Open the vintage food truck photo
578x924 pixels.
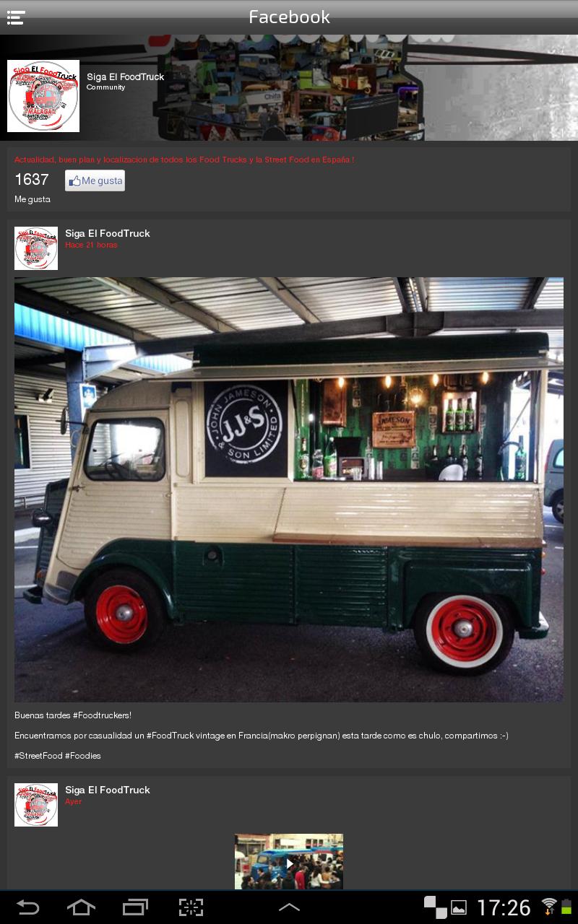pyautogui.click(x=289, y=489)
